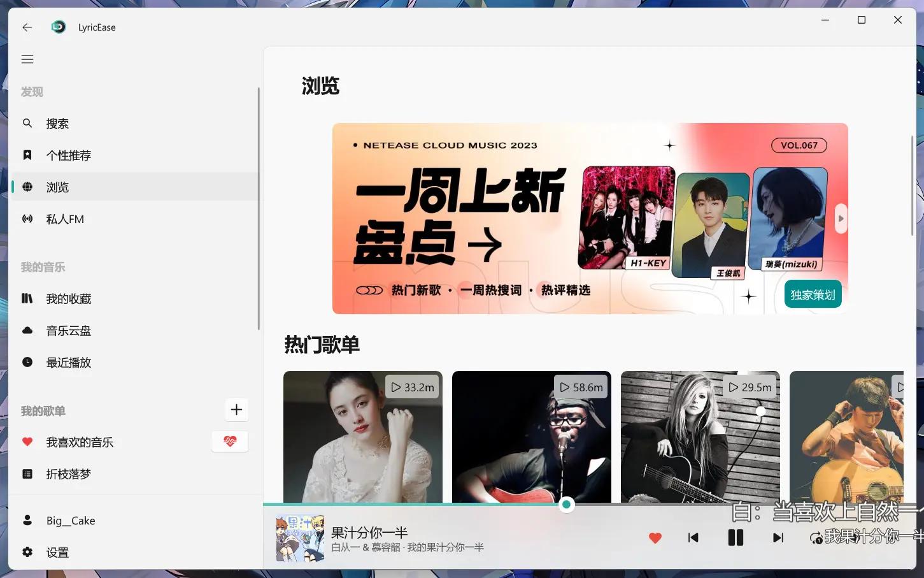Viewport: 924px width, 578px height.
Task: Click the playback progress slider handle
Action: (566, 505)
